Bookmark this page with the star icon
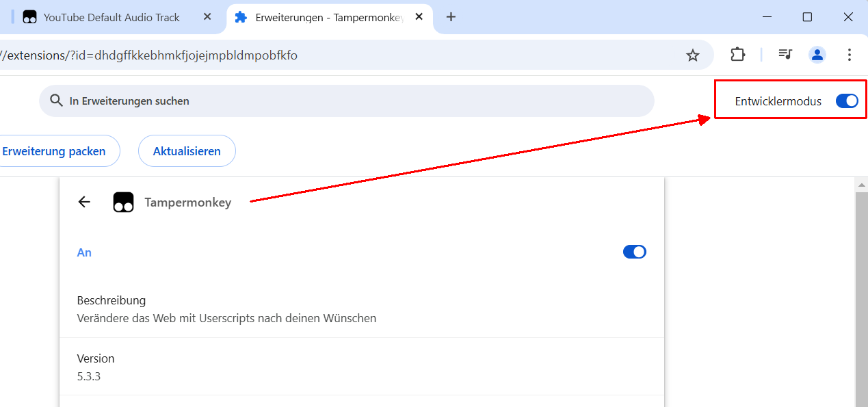 [693, 55]
